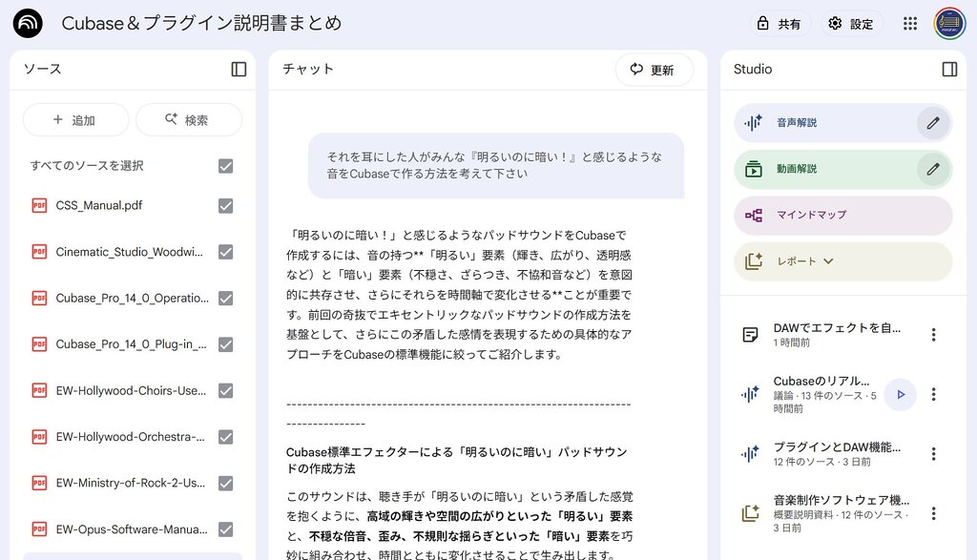977x560 pixels.
Task: Uncheck the CSS_Manual.pdf source
Action: point(225,205)
